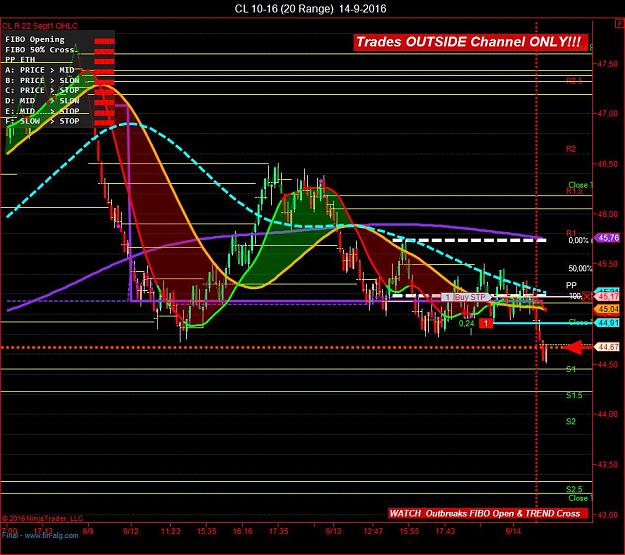The height and width of the screenshot is (555, 625).
Task: Click the 43,00 price axis label
Action: pos(607,515)
